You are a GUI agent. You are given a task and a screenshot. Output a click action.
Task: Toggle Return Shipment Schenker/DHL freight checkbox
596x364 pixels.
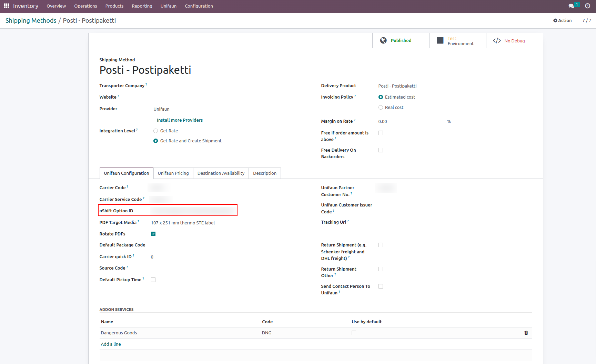click(381, 245)
